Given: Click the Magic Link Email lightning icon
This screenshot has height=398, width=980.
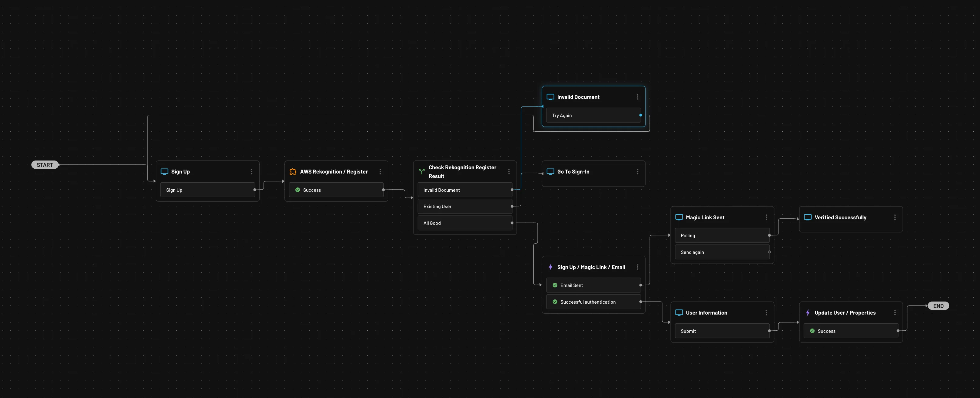Looking at the screenshot, I should pos(550,267).
